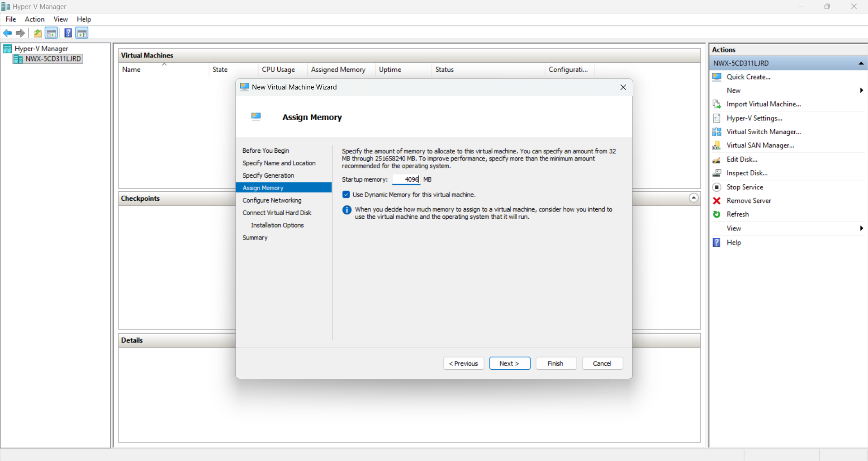This screenshot has width=868, height=461.
Task: Click the Forward arrow toolbar icon
Action: 20,33
